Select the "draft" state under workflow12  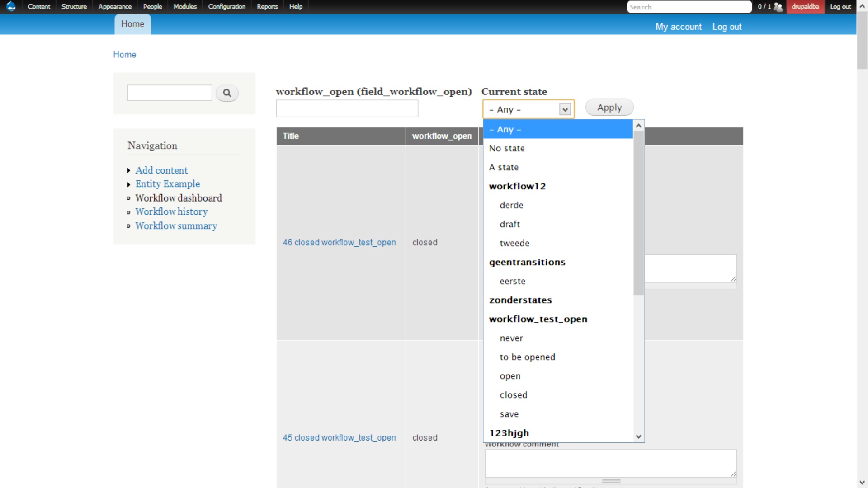[x=509, y=224]
